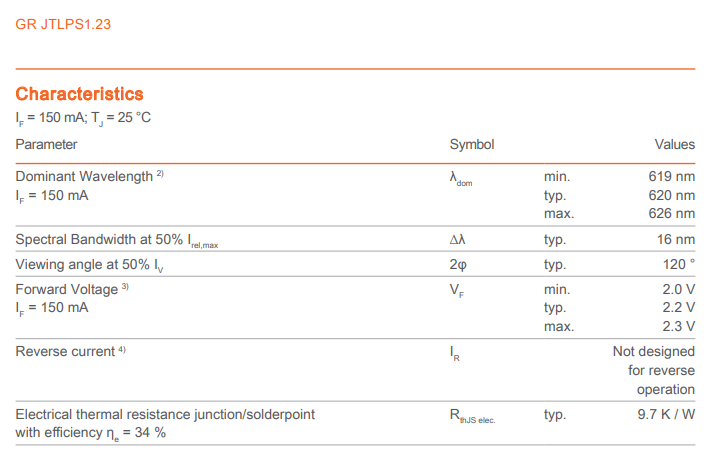Image resolution: width=711 pixels, height=465 pixels.
Task: Select the Dominant Wavelength parameter text
Action: tap(83, 176)
